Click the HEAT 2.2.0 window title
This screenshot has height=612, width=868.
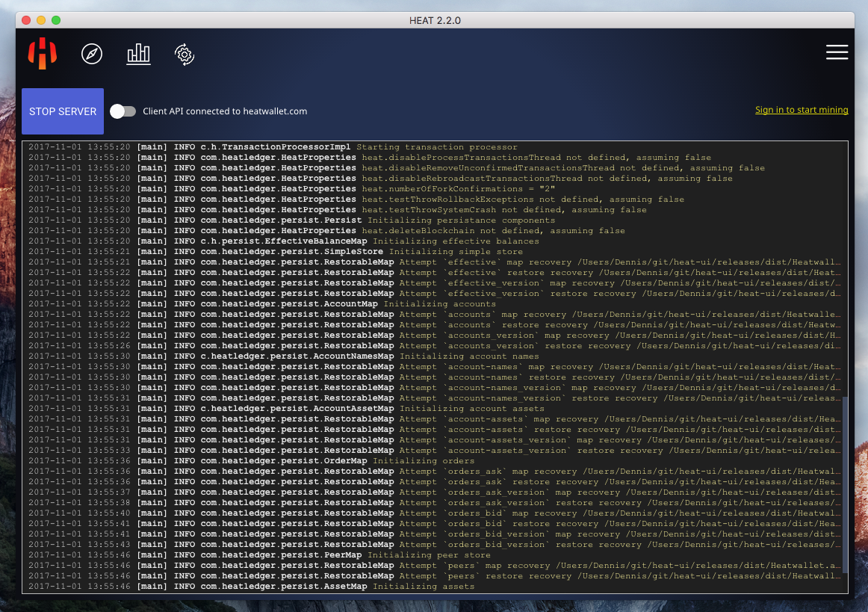[x=435, y=20]
